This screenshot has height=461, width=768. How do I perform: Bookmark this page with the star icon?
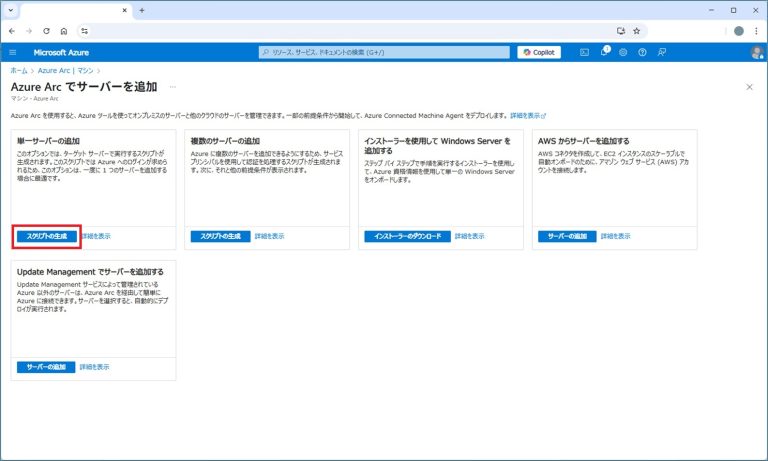636,31
